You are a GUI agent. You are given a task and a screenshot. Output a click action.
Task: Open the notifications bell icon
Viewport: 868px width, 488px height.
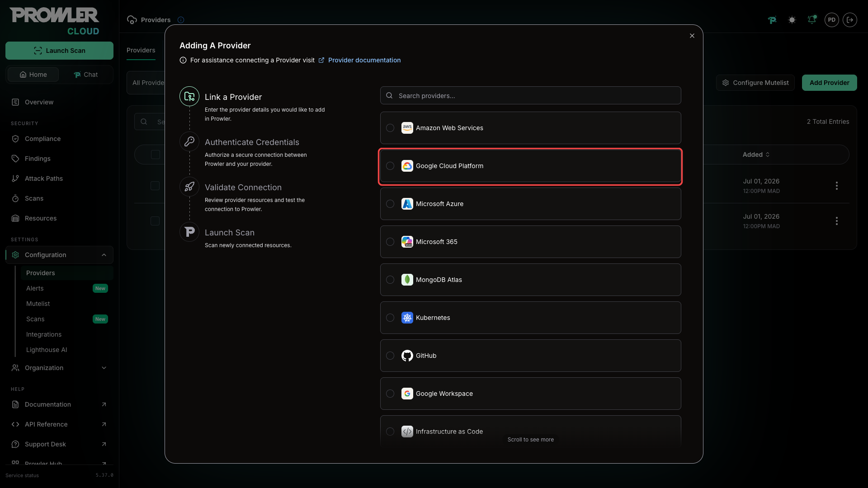coord(812,20)
